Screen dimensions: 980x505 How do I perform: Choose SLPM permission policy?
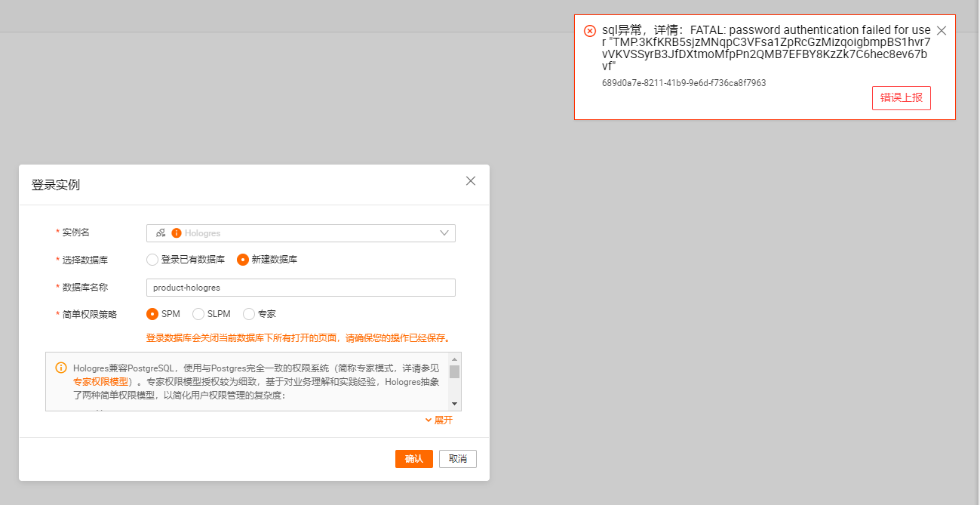[x=198, y=314]
